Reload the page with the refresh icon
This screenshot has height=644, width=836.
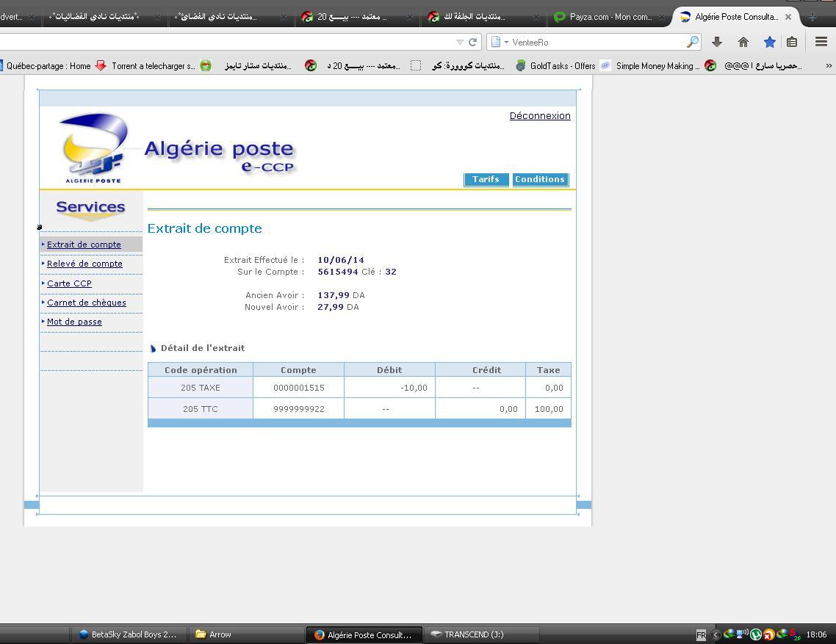pyautogui.click(x=472, y=42)
